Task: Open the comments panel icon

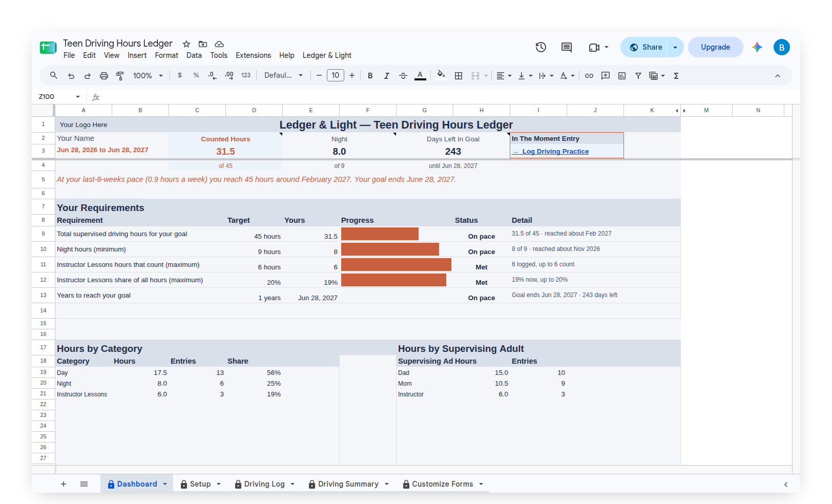Action: tap(567, 47)
